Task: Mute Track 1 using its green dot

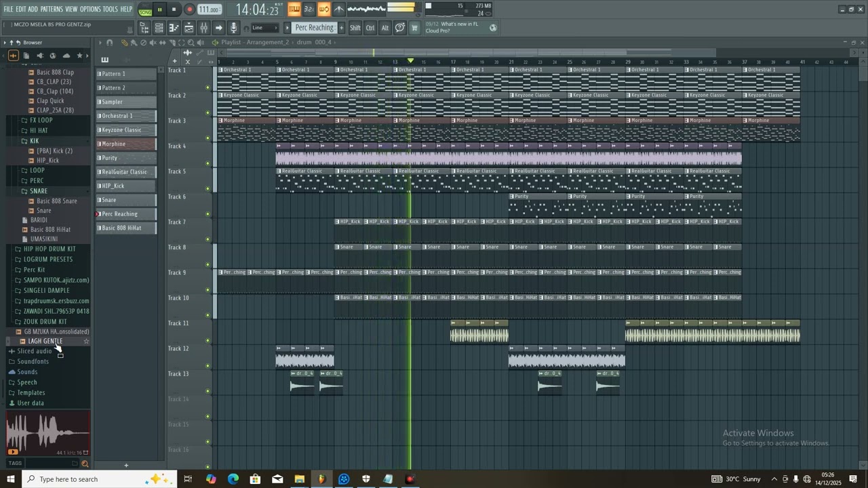Action: coord(208,87)
